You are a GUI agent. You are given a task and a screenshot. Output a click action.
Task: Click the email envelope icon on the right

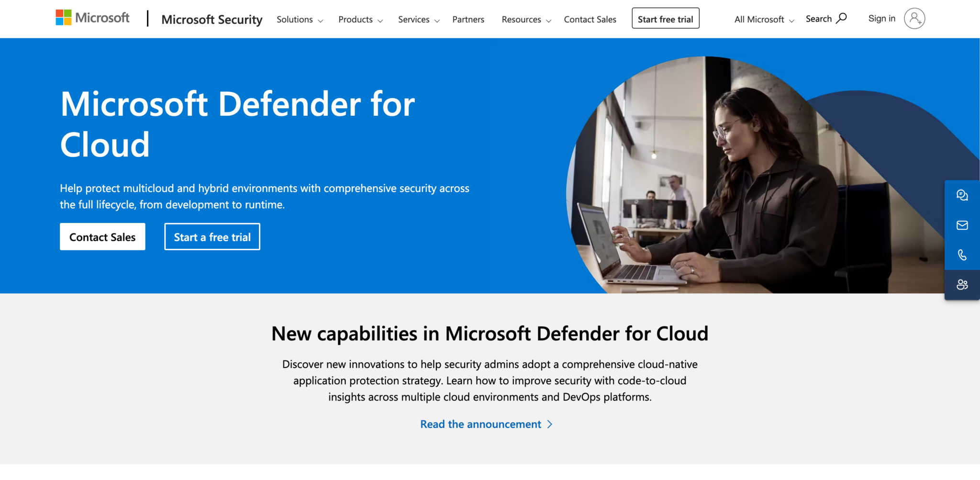[x=962, y=225]
